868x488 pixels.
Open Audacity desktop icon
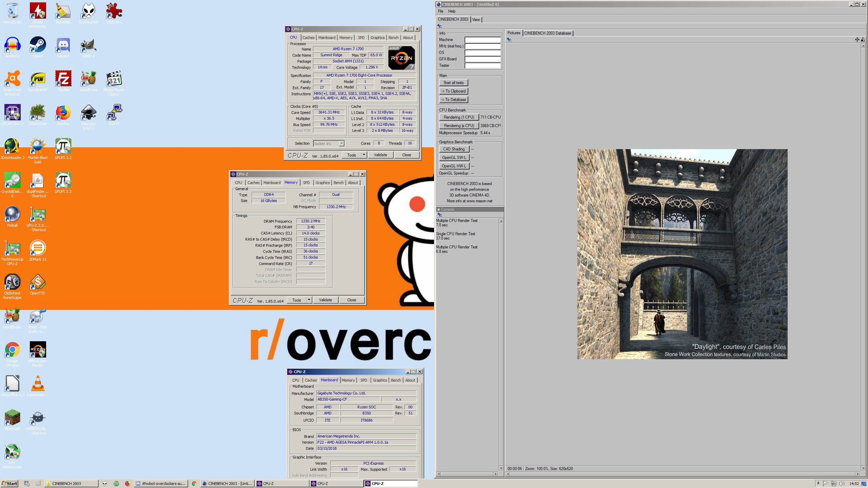(x=12, y=47)
